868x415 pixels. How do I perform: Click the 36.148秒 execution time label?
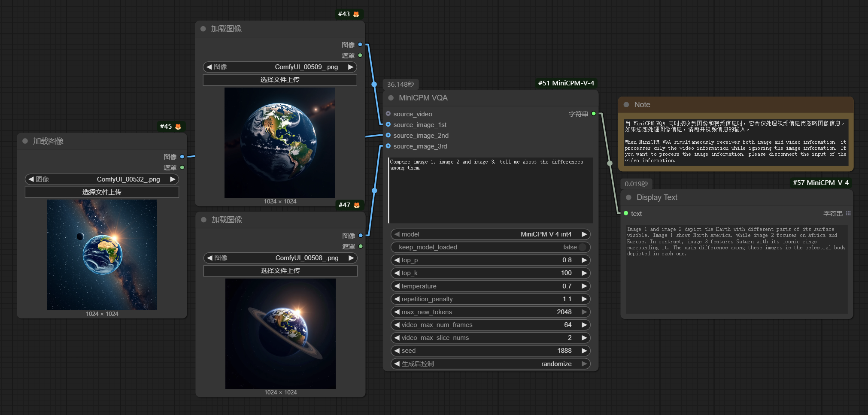click(x=401, y=85)
